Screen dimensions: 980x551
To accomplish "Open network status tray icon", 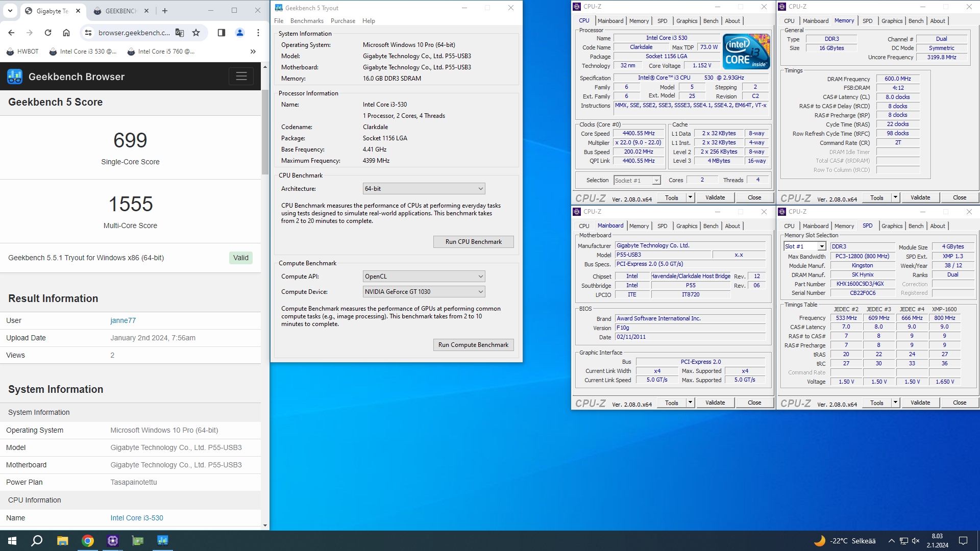I will click(903, 541).
